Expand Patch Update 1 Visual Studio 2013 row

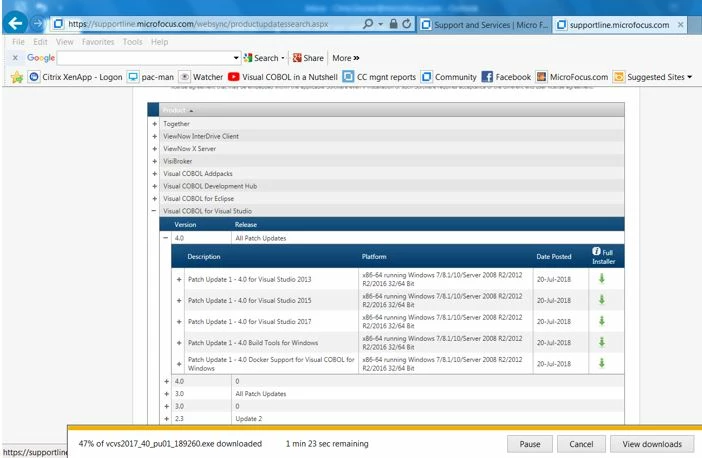pyautogui.click(x=179, y=279)
